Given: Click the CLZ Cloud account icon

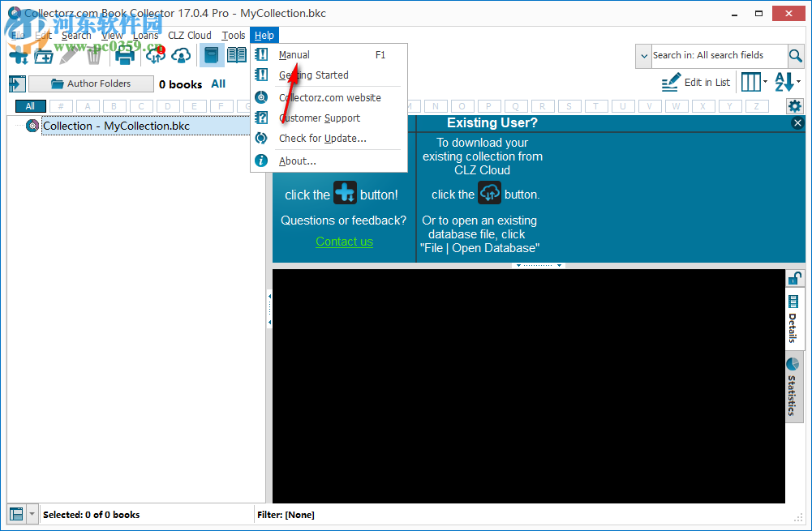Looking at the screenshot, I should coord(181,55).
